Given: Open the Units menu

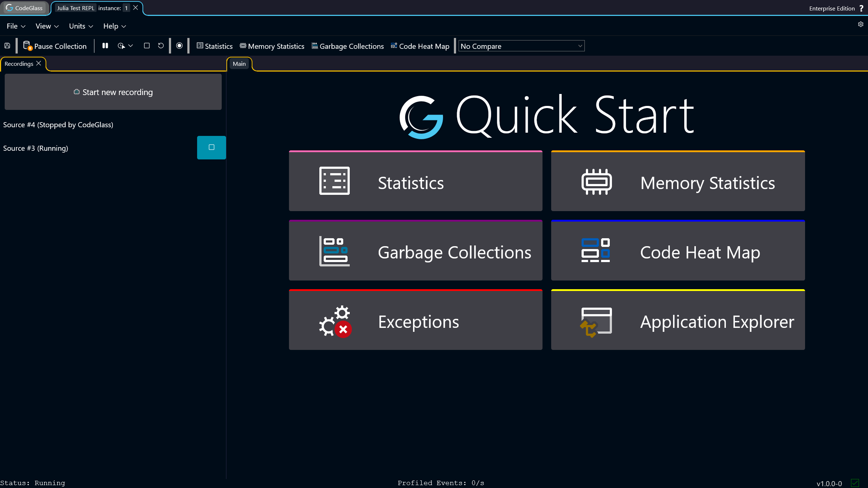Looking at the screenshot, I should click(x=81, y=26).
